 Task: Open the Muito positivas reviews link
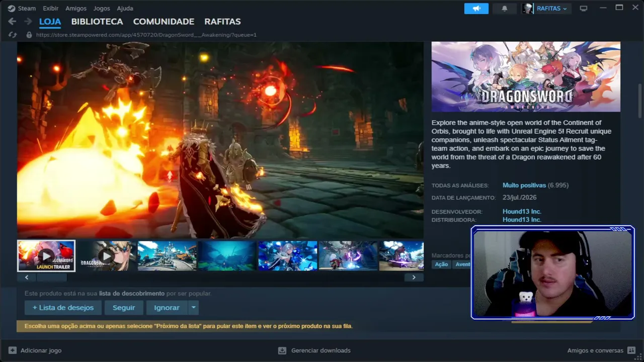(524, 186)
